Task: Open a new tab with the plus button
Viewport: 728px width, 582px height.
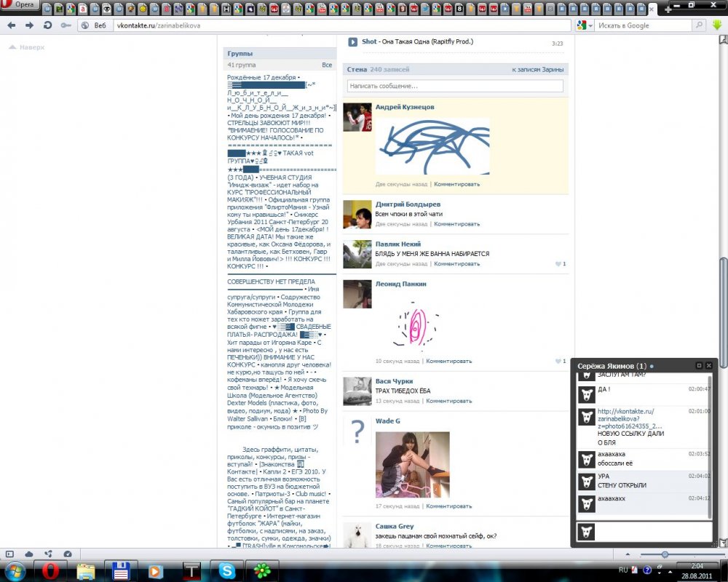Action: click(x=668, y=9)
